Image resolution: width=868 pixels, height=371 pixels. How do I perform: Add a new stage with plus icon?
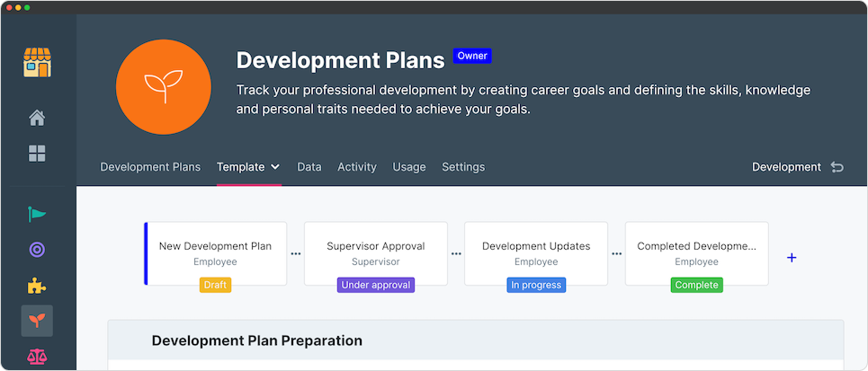coord(792,258)
